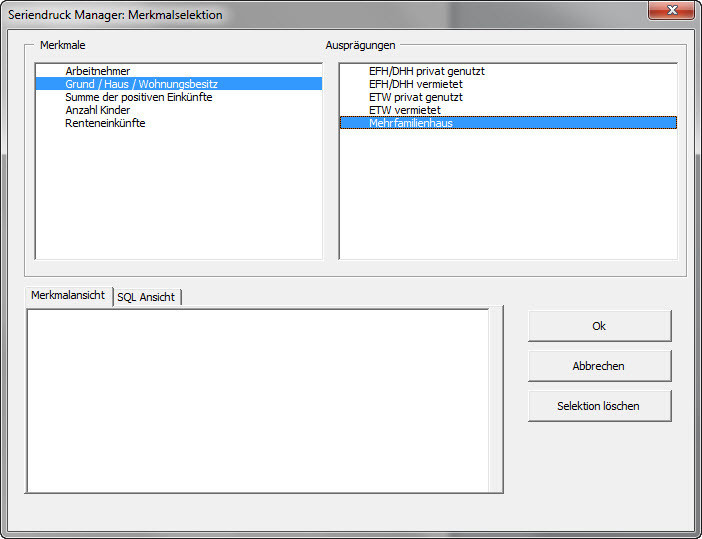Select ETW privat genutzt
The image size is (702, 539).
coord(508,97)
